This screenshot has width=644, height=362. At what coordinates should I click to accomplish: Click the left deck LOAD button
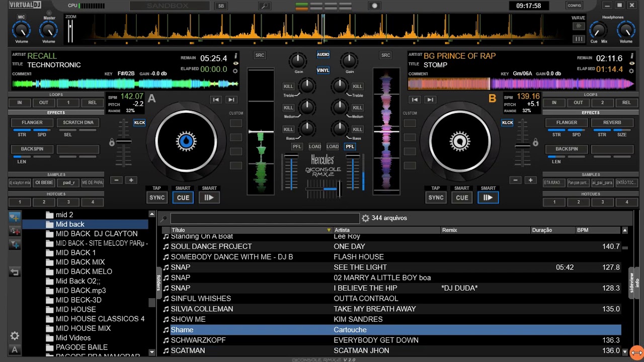(x=315, y=147)
